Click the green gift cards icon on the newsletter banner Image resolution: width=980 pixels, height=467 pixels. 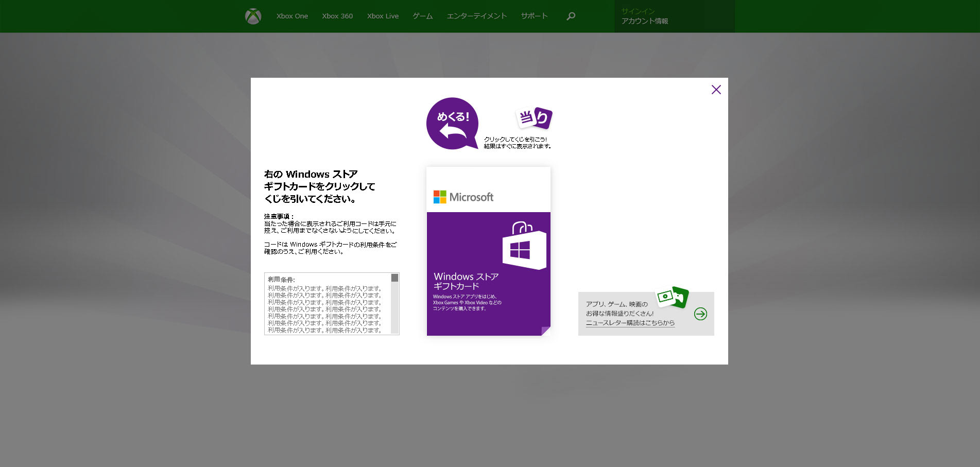click(672, 297)
